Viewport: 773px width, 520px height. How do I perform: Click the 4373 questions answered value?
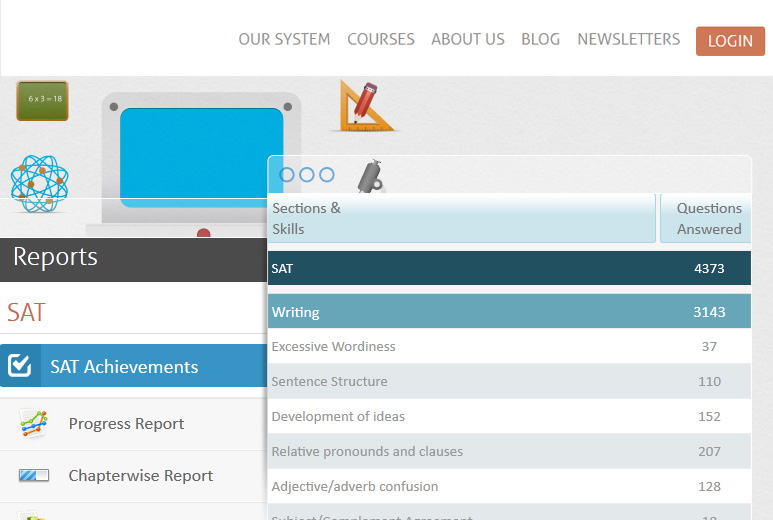pos(709,269)
